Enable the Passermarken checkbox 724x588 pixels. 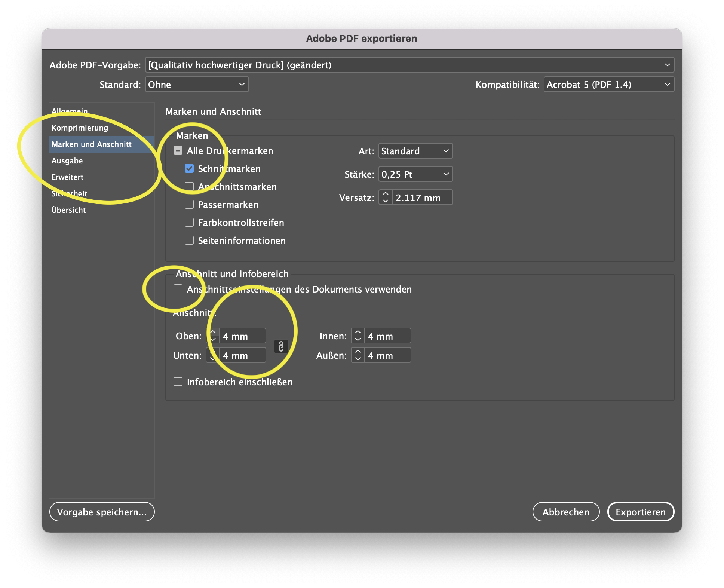189,205
